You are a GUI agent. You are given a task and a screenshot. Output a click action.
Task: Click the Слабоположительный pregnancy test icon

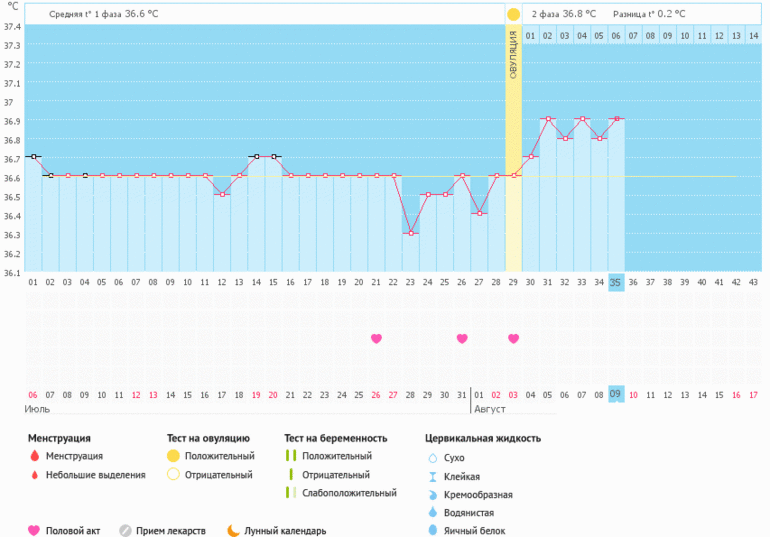tap(290, 493)
